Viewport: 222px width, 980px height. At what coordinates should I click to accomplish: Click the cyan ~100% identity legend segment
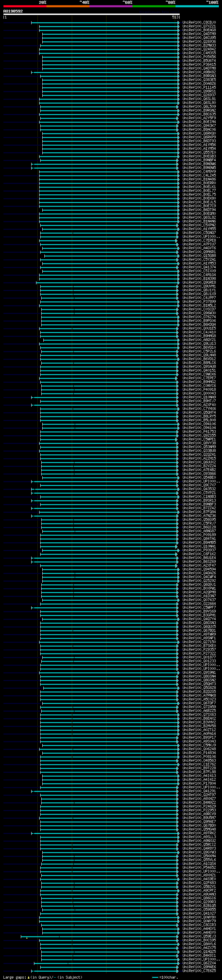197,6
